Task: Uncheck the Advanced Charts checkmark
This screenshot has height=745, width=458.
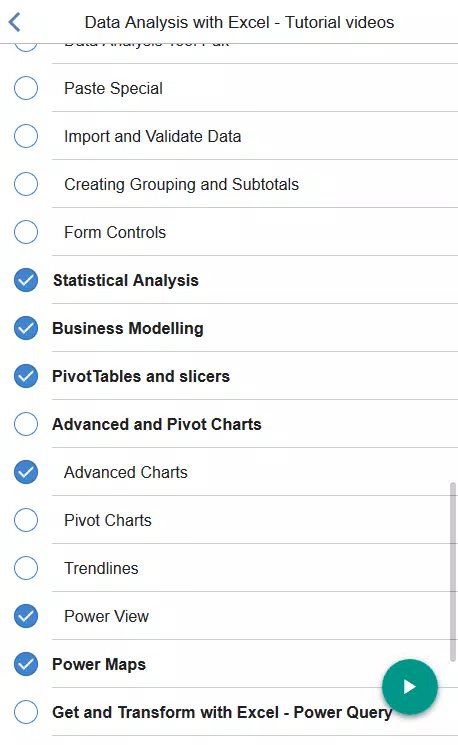Action: click(26, 472)
